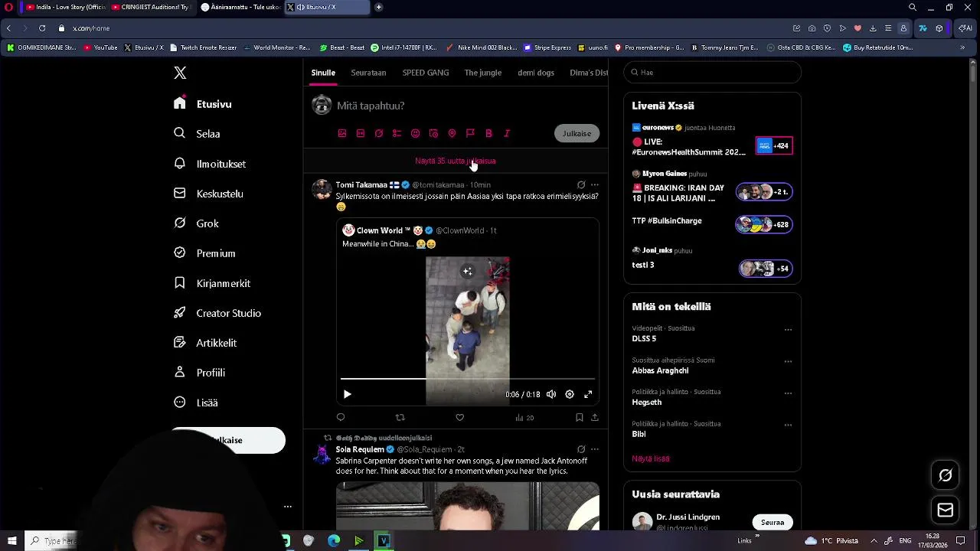View analytics of the post with 20 views
The image size is (980, 551).
pyautogui.click(x=524, y=417)
